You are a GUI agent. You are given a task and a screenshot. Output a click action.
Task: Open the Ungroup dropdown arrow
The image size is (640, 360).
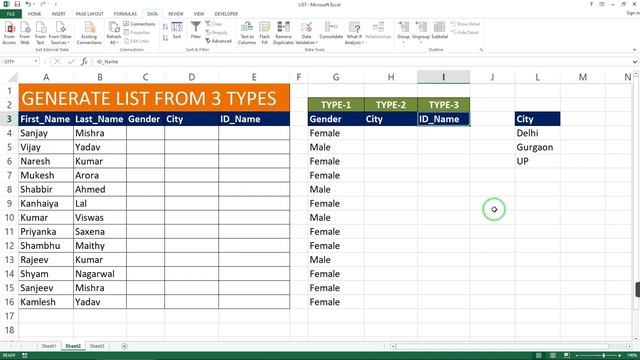click(x=421, y=42)
